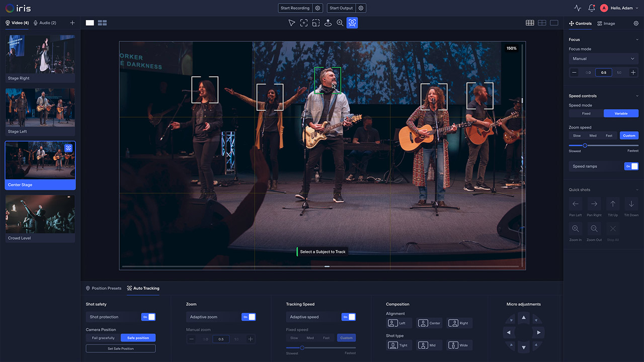
Task: Click the Zoom In quick shot
Action: (x=576, y=229)
